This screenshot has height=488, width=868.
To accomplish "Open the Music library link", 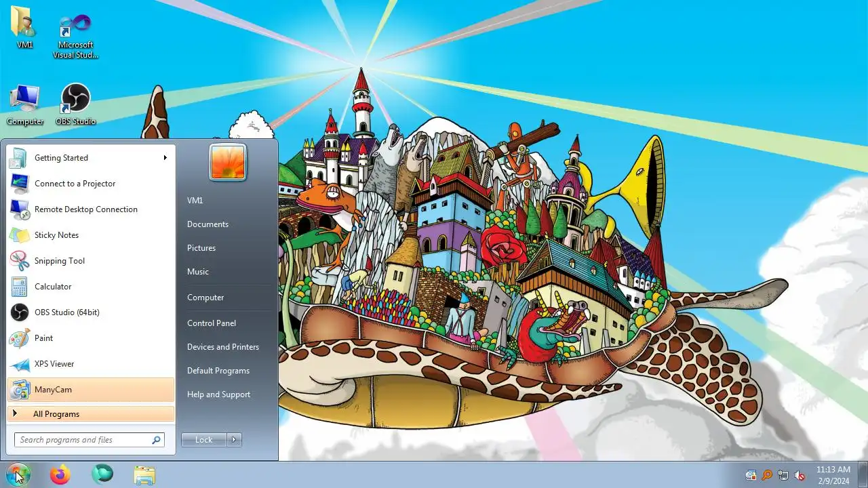I will [x=198, y=272].
